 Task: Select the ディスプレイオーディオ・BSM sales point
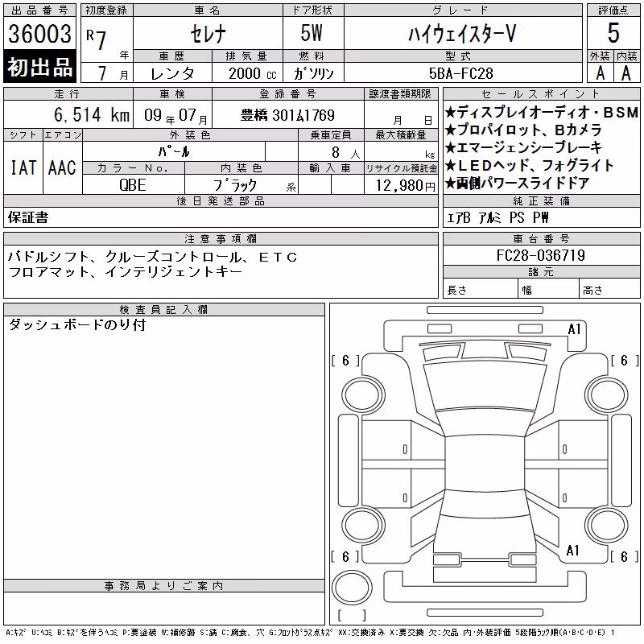pyautogui.click(x=541, y=112)
